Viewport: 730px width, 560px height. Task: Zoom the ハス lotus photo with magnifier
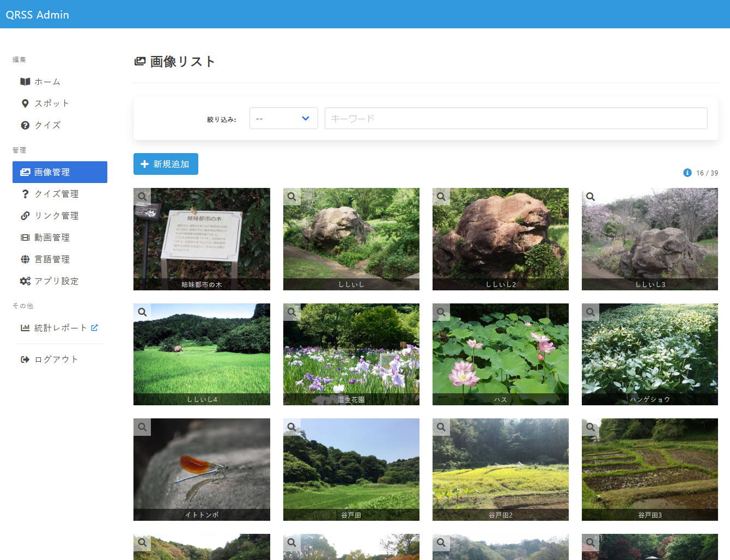(x=441, y=312)
